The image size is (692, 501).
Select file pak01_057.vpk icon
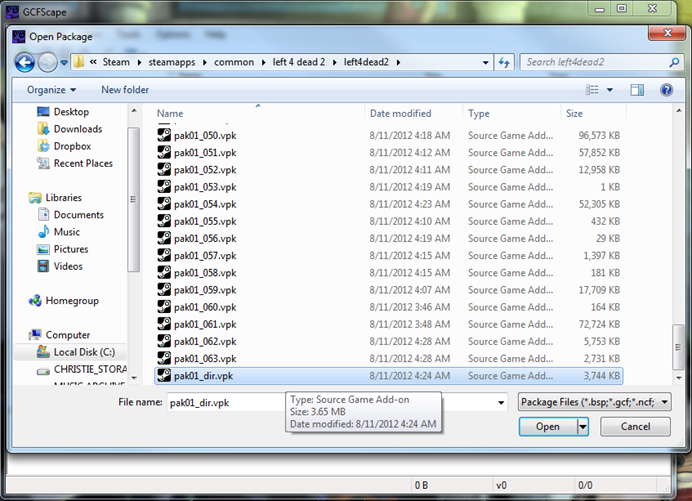coord(164,256)
